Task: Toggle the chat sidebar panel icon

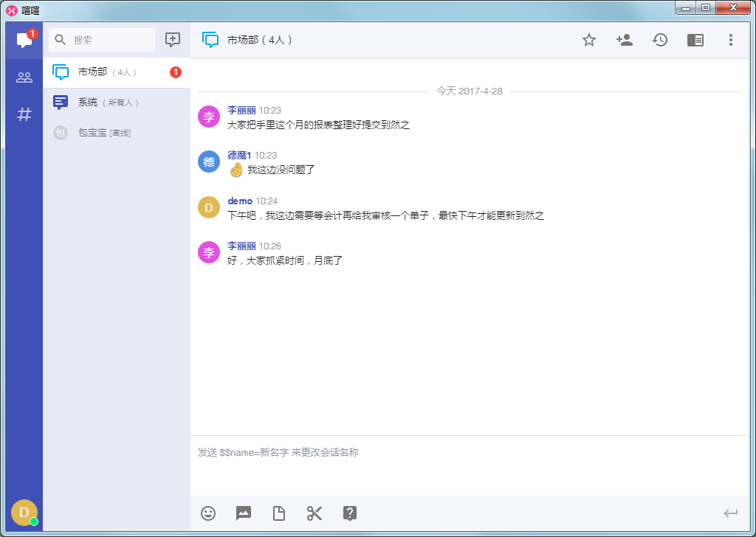Action: 695,40
